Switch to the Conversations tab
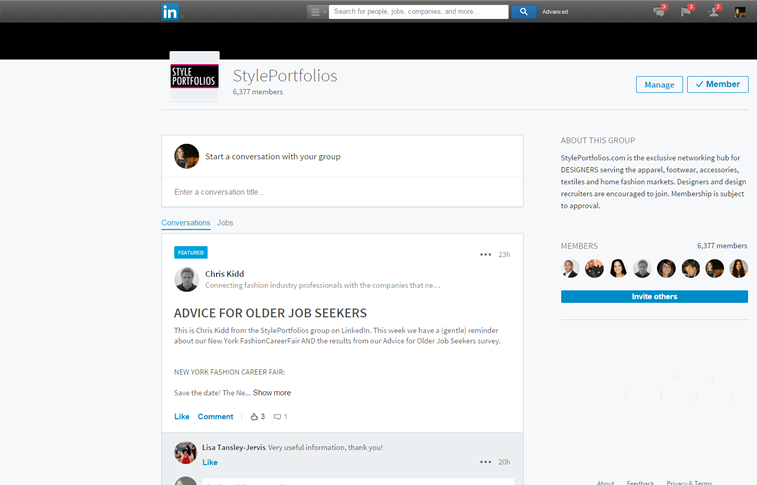The height and width of the screenshot is (485, 757). (186, 223)
